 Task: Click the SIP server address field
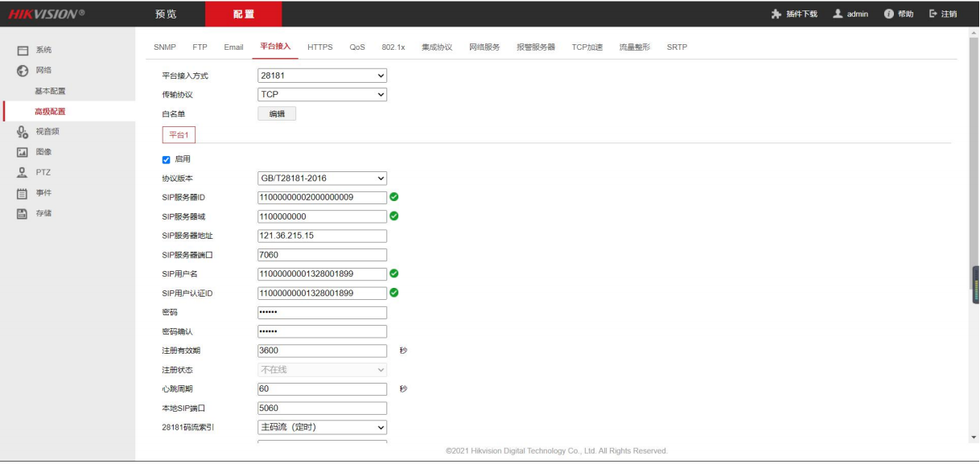click(322, 236)
